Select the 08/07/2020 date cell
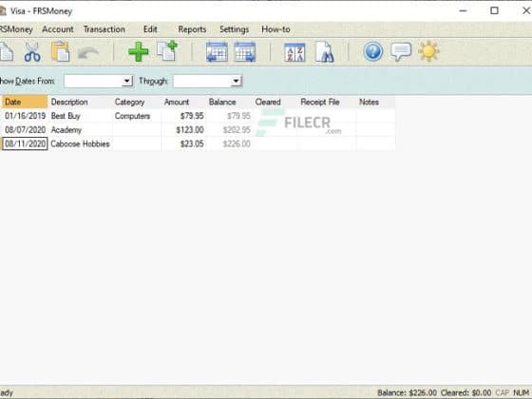532x399 pixels. [x=25, y=130]
